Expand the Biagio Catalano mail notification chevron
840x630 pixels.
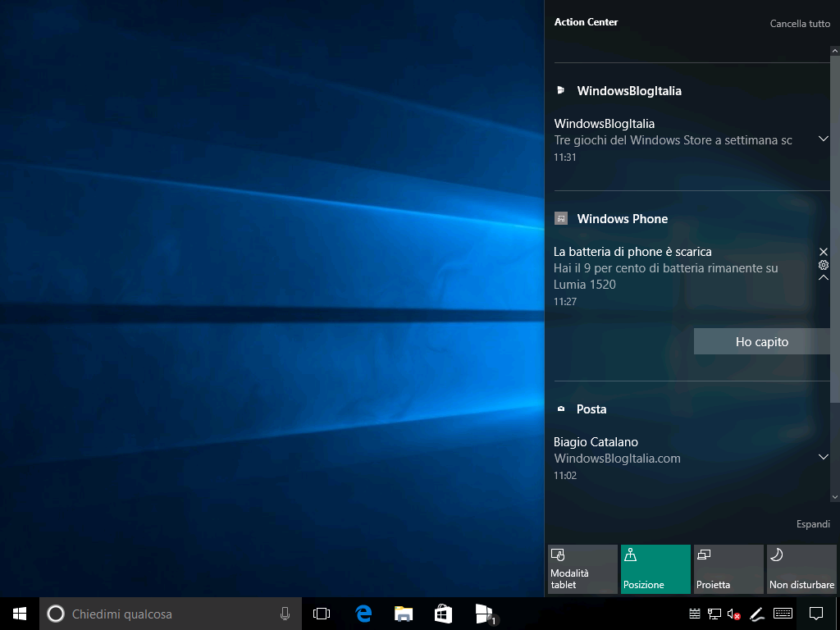point(824,457)
